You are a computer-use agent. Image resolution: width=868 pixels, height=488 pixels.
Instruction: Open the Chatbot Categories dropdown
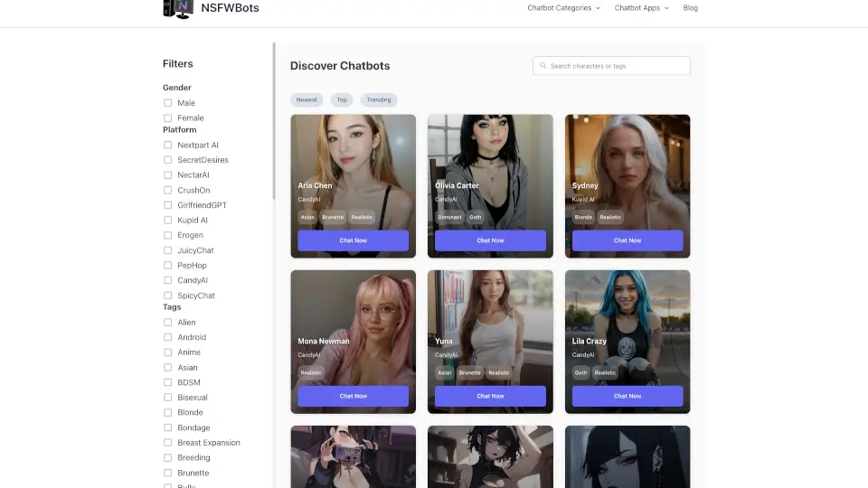click(x=563, y=8)
